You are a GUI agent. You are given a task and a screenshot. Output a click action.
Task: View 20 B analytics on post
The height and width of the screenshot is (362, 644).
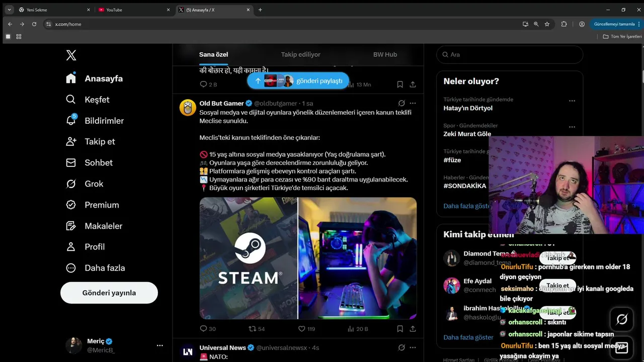click(358, 329)
